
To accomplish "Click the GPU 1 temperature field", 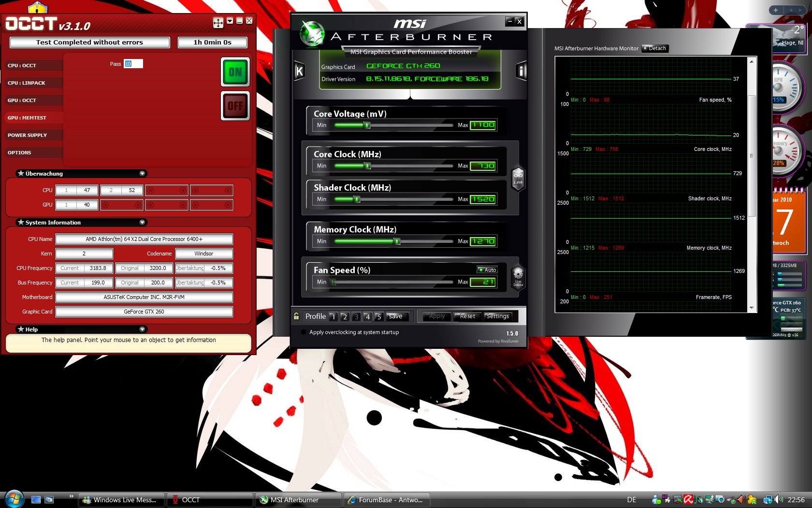I will [x=77, y=205].
